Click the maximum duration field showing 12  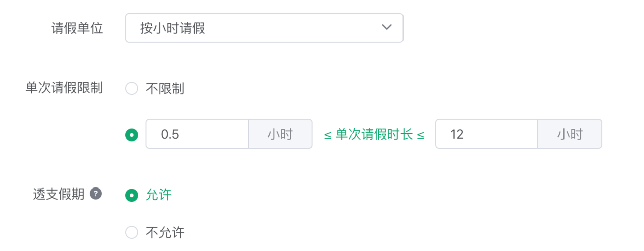pos(487,134)
